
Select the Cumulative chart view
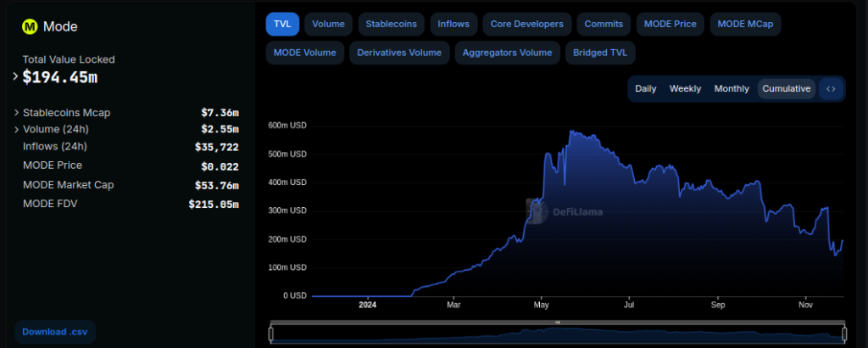pyautogui.click(x=786, y=88)
